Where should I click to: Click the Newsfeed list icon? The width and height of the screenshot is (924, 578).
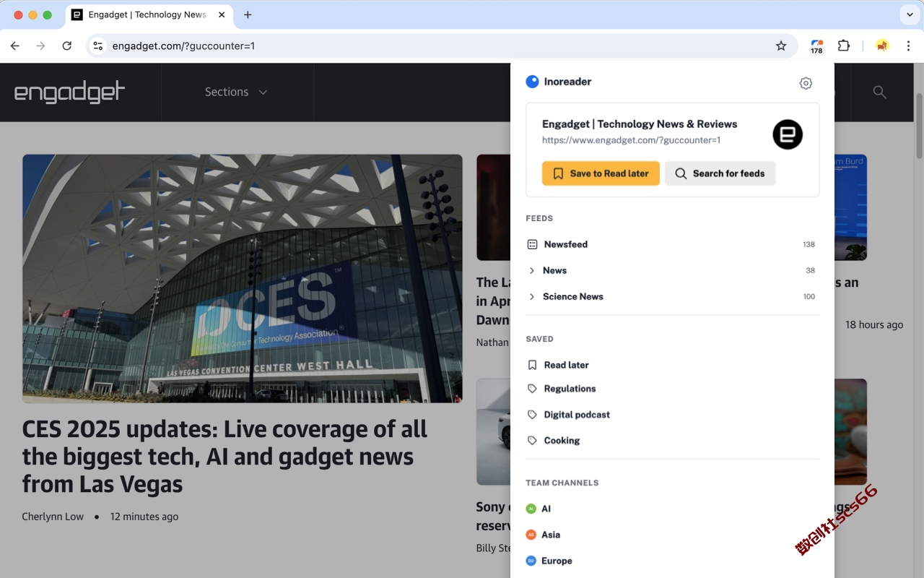click(x=532, y=244)
